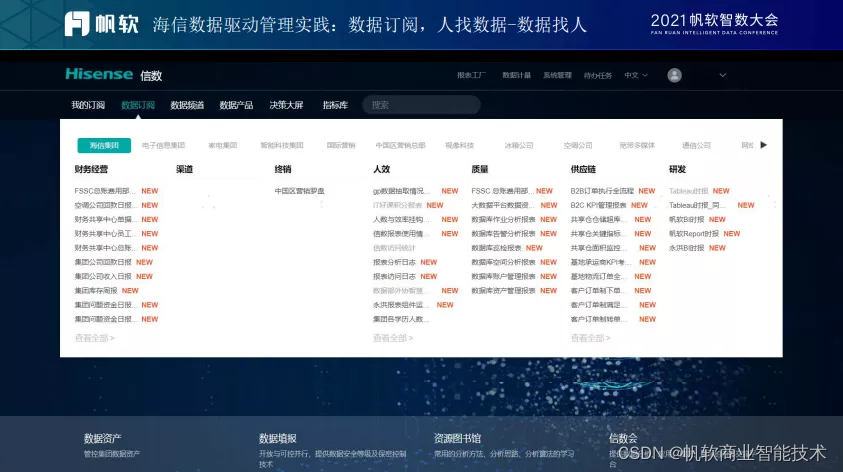Select the 智能科技集团 company filter
843x472 pixels.
[x=282, y=145]
